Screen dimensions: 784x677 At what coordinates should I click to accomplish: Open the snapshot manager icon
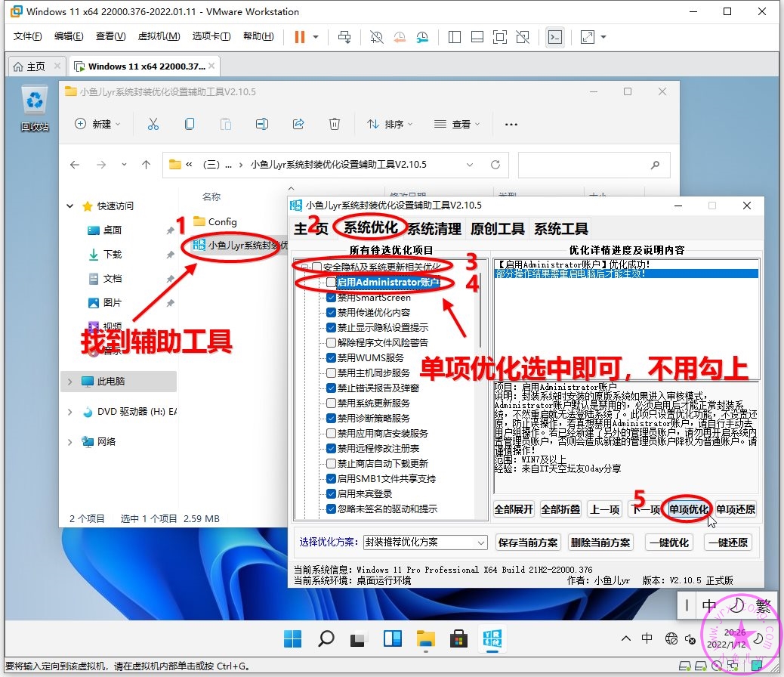(422, 37)
